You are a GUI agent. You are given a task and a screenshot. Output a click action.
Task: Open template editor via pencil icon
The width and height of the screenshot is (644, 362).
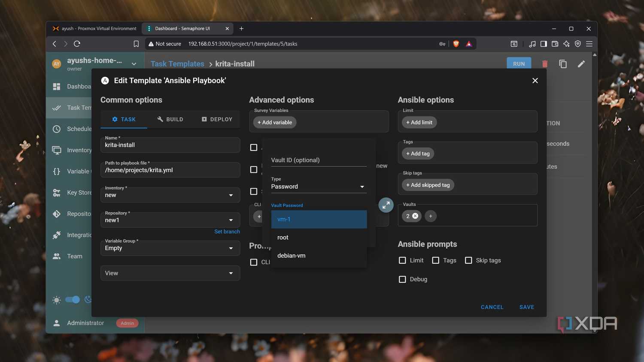pos(581,64)
